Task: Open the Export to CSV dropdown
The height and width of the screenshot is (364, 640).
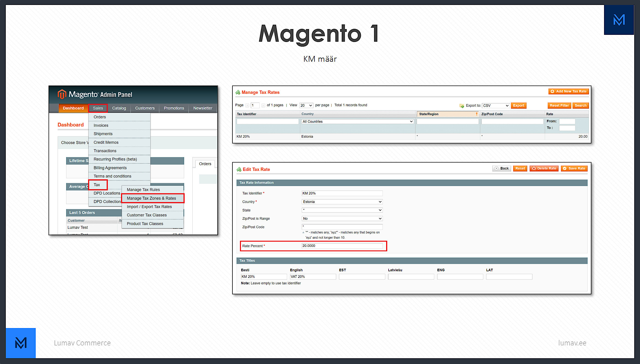Action: 496,106
